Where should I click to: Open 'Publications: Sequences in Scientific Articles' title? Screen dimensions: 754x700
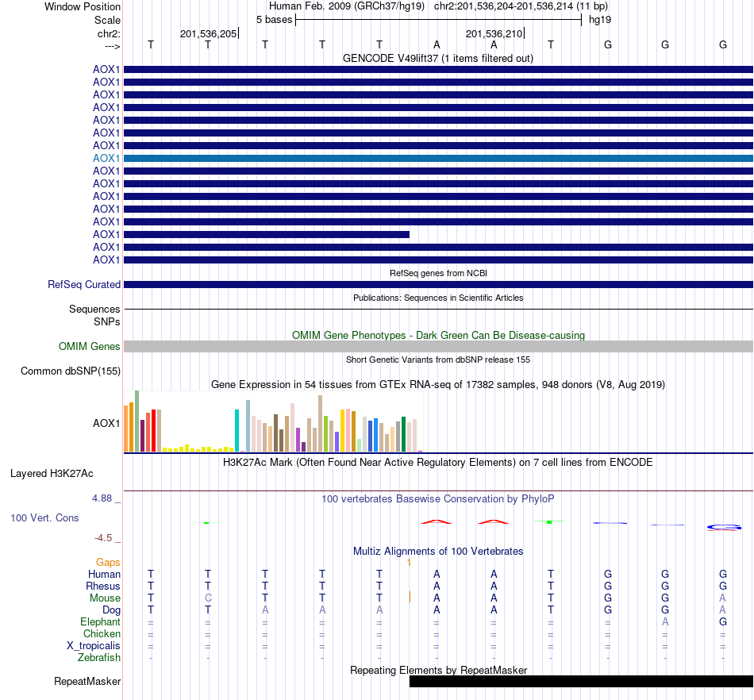tap(438, 298)
